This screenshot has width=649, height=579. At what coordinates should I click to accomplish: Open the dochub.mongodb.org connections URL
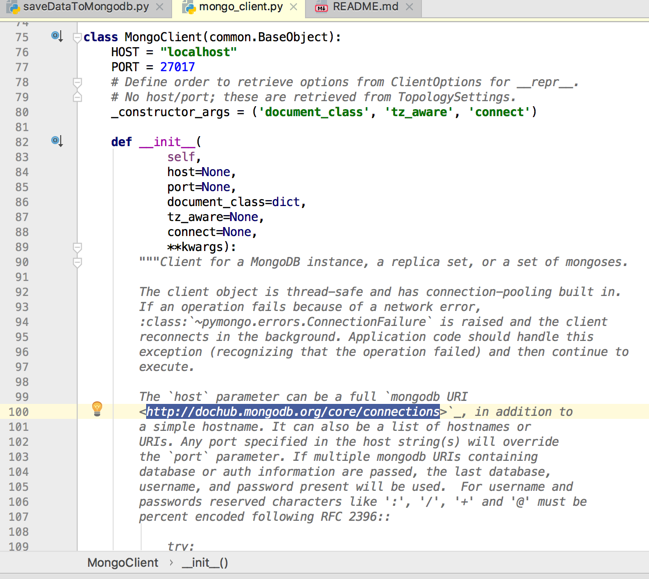[x=293, y=412]
